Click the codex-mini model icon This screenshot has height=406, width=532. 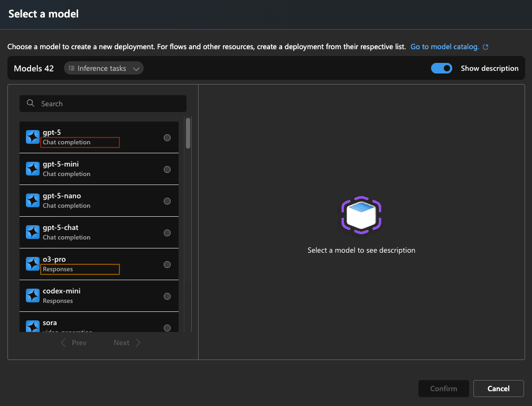pyautogui.click(x=33, y=296)
